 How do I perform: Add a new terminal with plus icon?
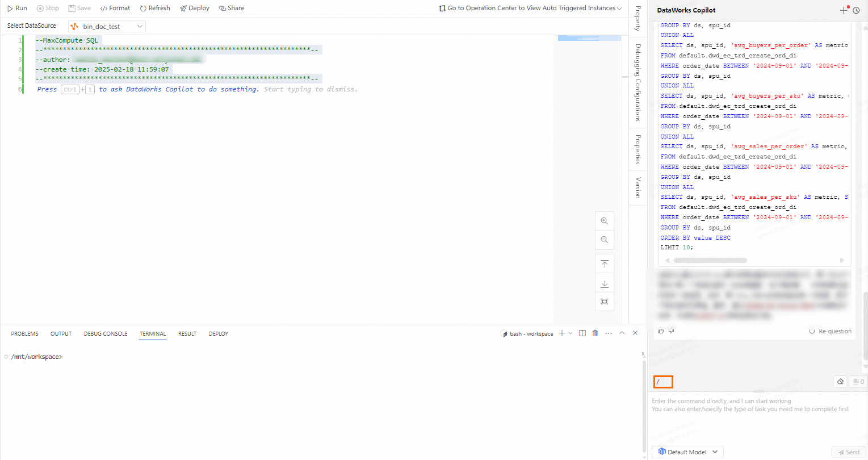click(562, 333)
